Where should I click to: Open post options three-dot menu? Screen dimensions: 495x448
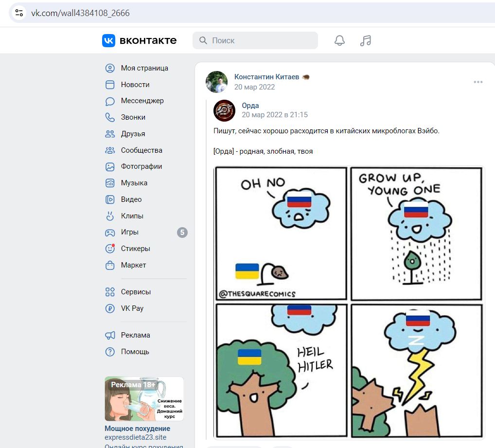(478, 82)
